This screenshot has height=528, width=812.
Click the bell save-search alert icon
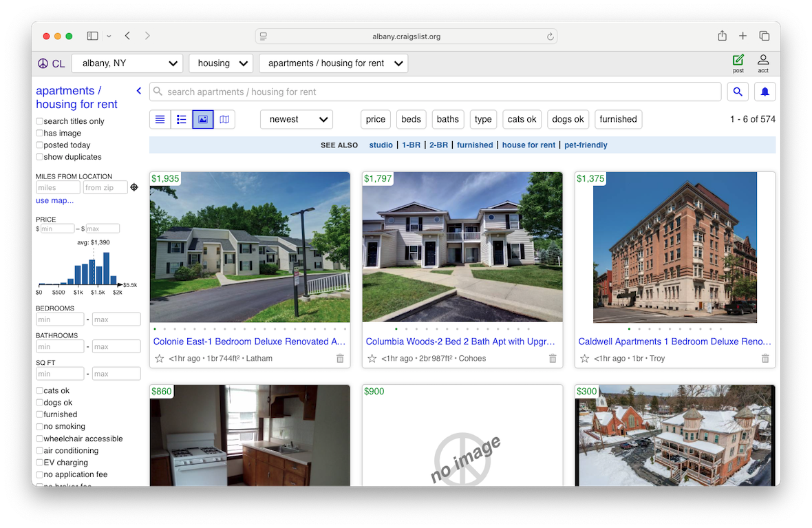pyautogui.click(x=765, y=92)
